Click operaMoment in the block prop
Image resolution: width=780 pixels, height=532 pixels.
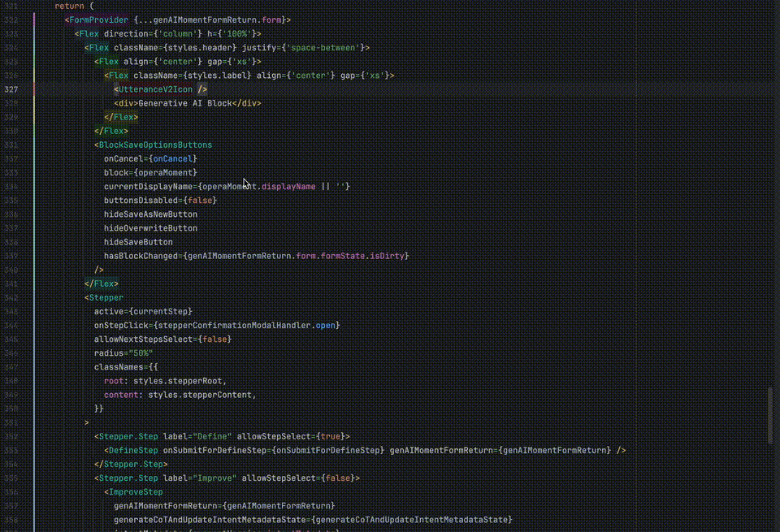pos(165,172)
